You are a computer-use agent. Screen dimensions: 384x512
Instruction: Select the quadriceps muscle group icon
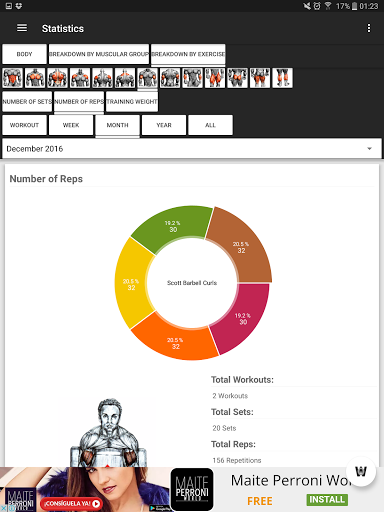click(215, 78)
